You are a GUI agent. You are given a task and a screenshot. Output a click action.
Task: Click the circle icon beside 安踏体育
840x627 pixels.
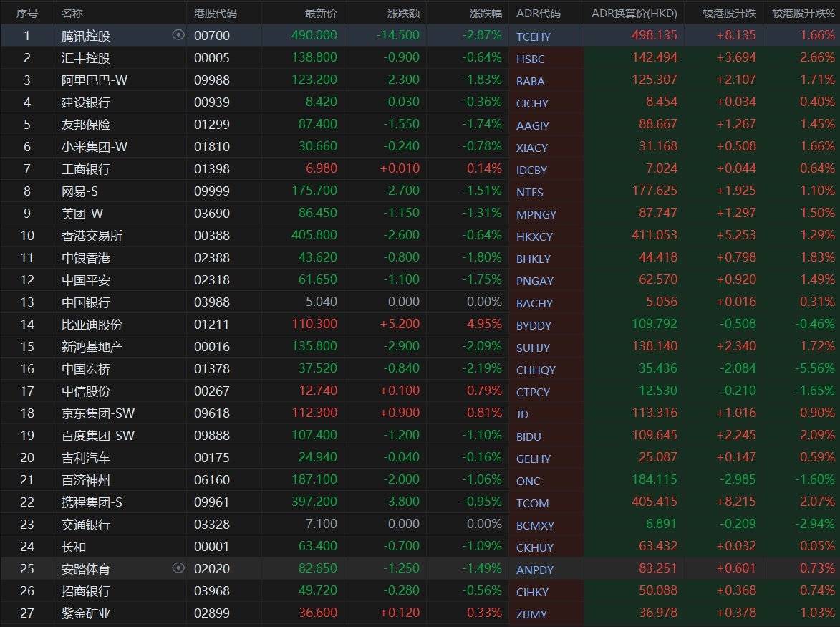tap(178, 568)
